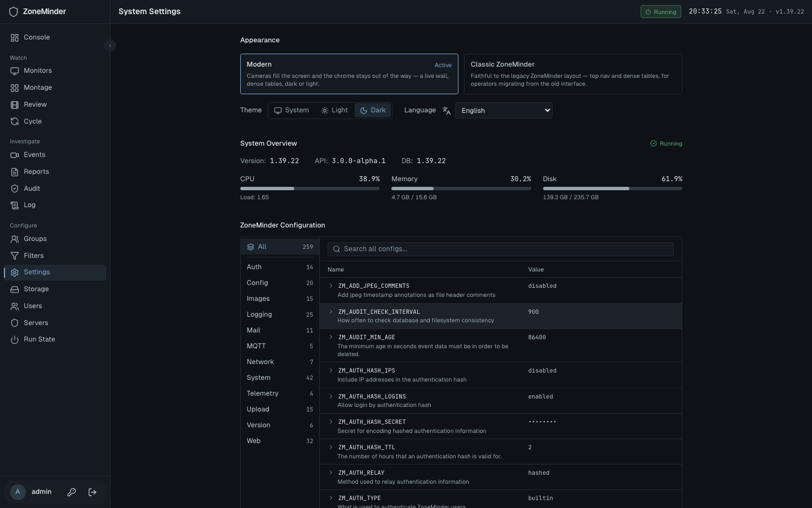
Task: Go to Monitors in the sidebar
Action: [55, 71]
